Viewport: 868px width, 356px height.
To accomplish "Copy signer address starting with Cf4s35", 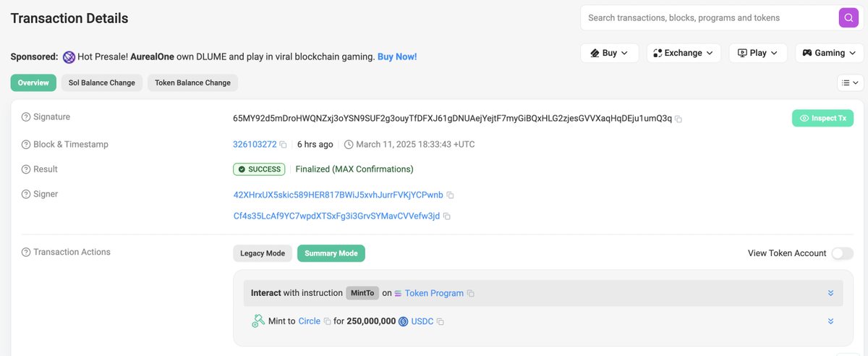I will (446, 216).
